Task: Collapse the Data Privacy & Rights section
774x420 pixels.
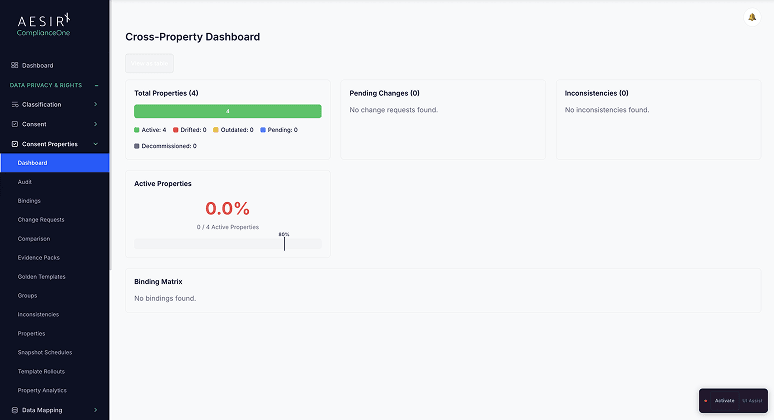Action: (96, 85)
